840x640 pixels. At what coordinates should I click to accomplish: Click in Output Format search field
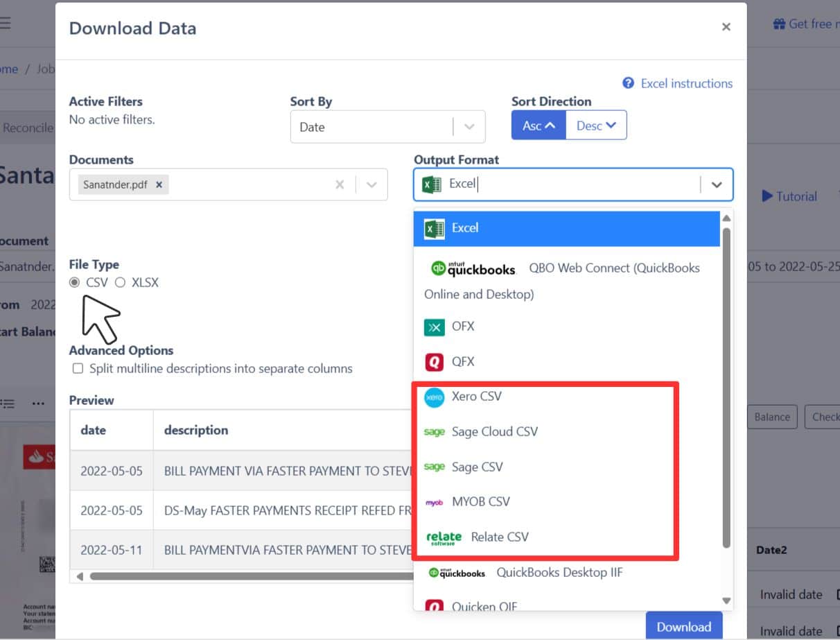tap(572, 184)
